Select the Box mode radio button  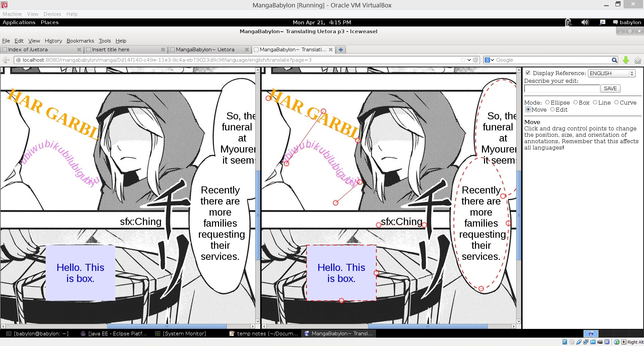point(575,102)
